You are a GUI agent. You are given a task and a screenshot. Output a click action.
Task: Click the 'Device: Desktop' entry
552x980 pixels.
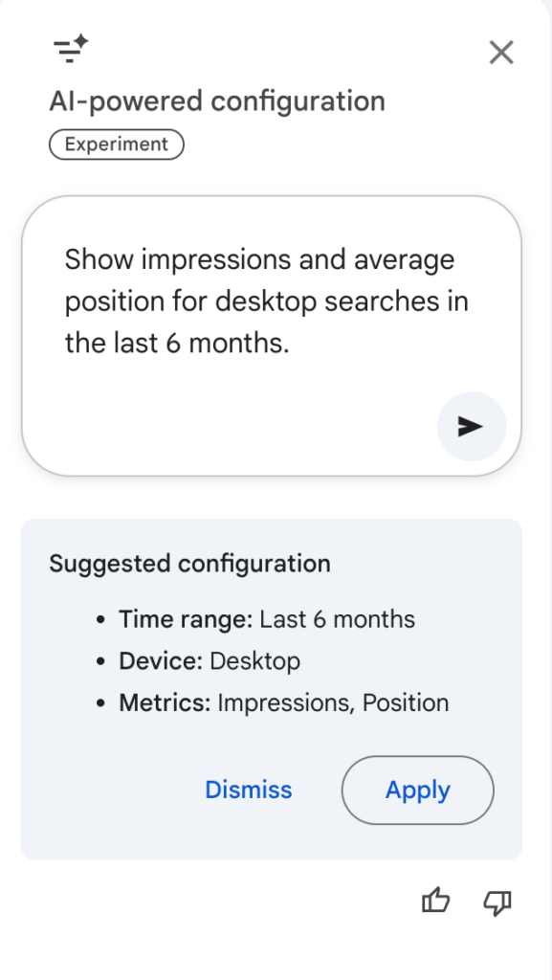tap(209, 660)
